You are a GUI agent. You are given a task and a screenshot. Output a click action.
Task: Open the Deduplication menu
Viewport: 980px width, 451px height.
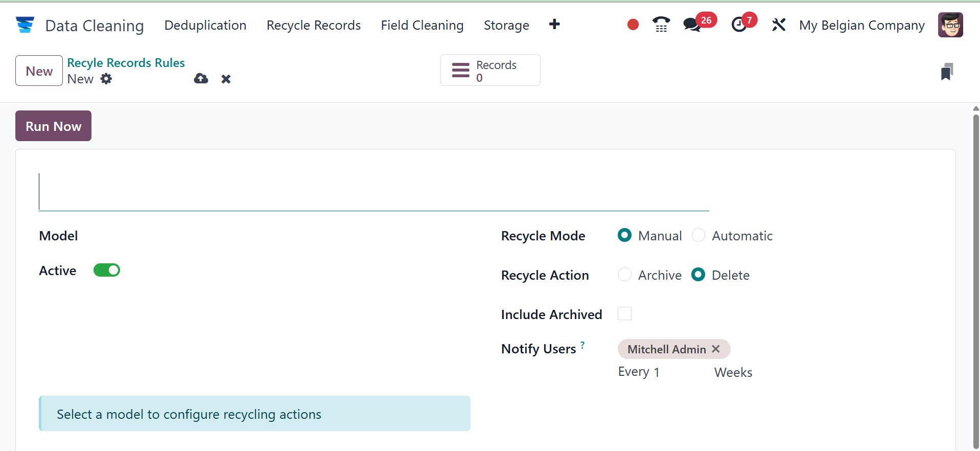[205, 25]
